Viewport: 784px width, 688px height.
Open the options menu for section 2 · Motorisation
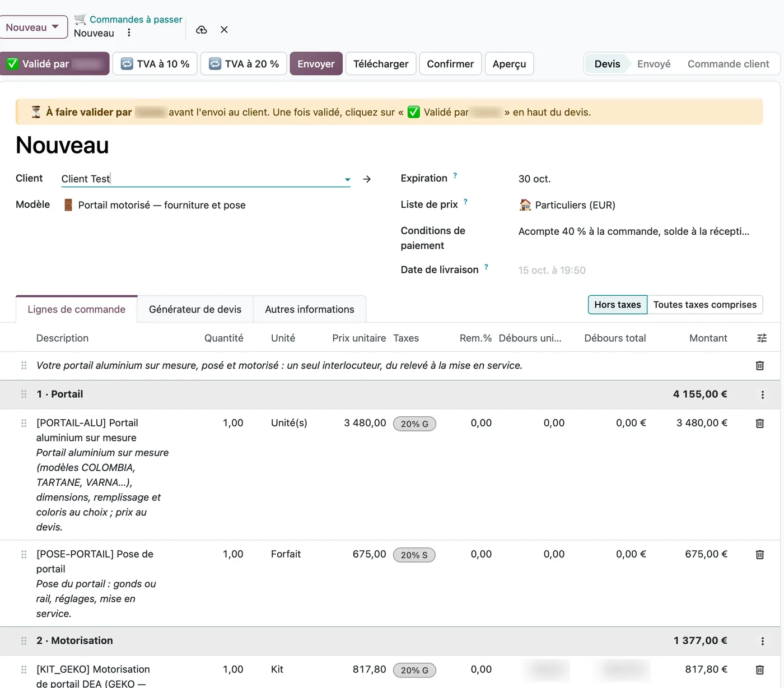(762, 641)
